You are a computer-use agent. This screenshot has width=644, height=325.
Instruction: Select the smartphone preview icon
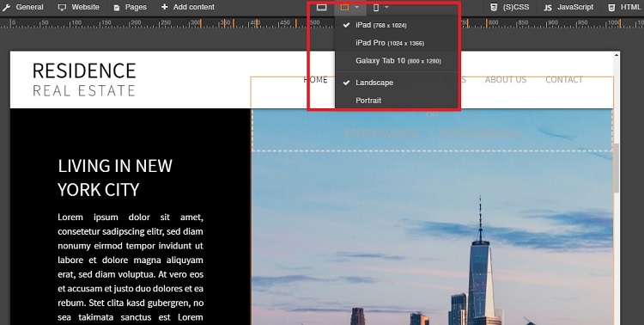click(376, 7)
